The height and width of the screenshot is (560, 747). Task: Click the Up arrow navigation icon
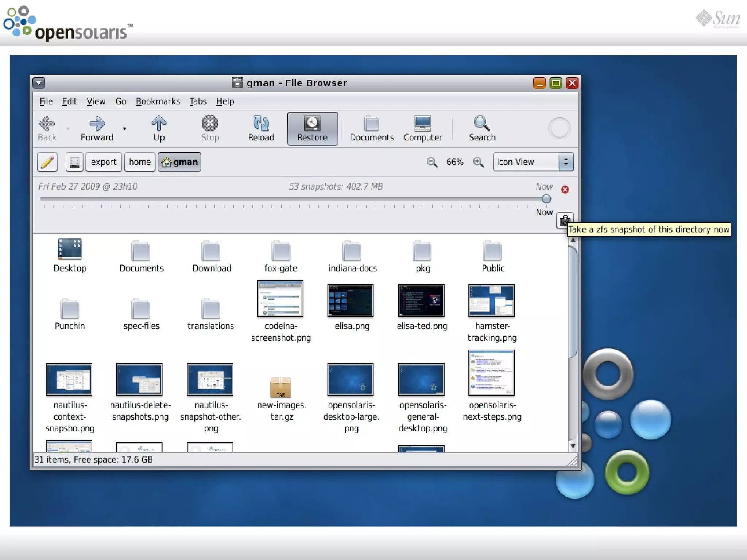coord(159,128)
